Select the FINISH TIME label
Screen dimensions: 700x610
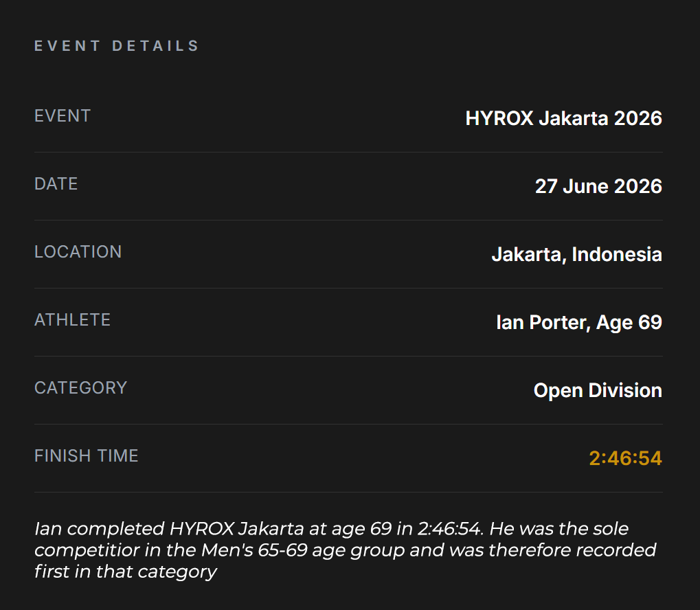coord(87,456)
